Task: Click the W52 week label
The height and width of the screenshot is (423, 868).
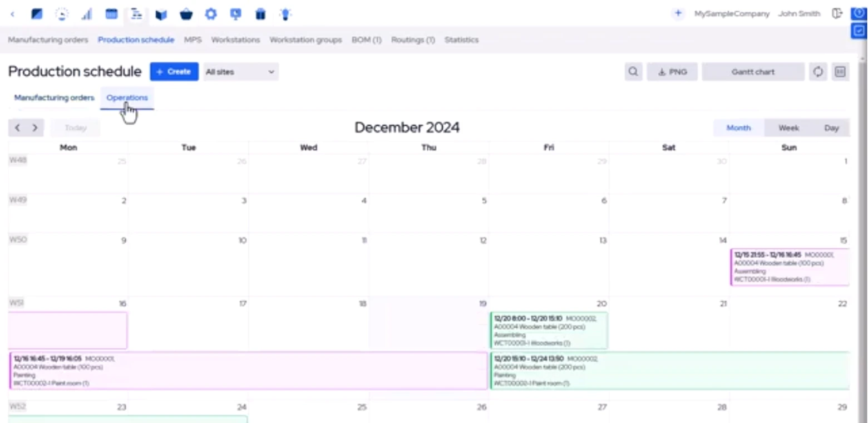Action: tap(18, 406)
